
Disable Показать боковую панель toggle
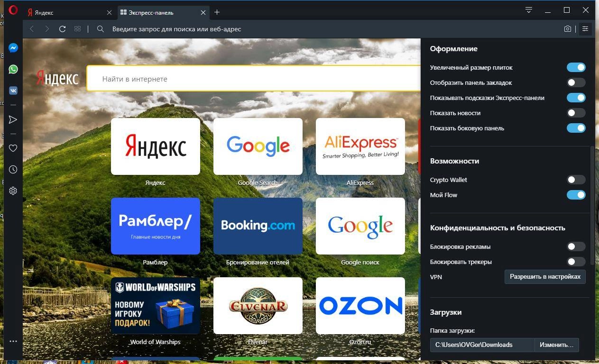(576, 128)
